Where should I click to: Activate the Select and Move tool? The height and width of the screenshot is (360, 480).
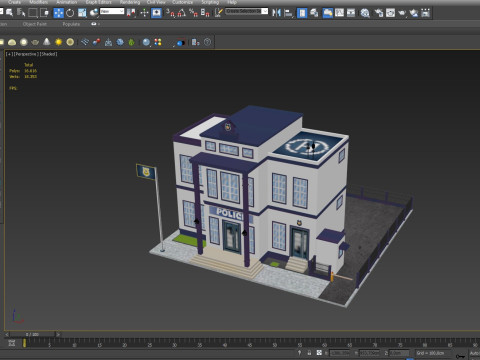click(58, 13)
